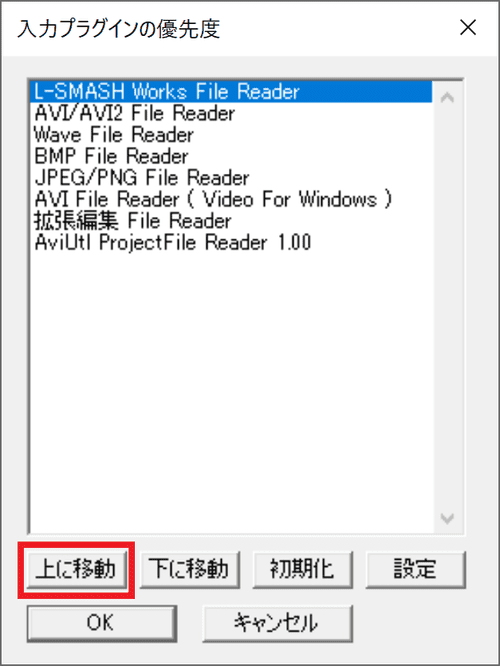
Task: Select BMP File Reader entry
Action: pyautogui.click(x=232, y=156)
